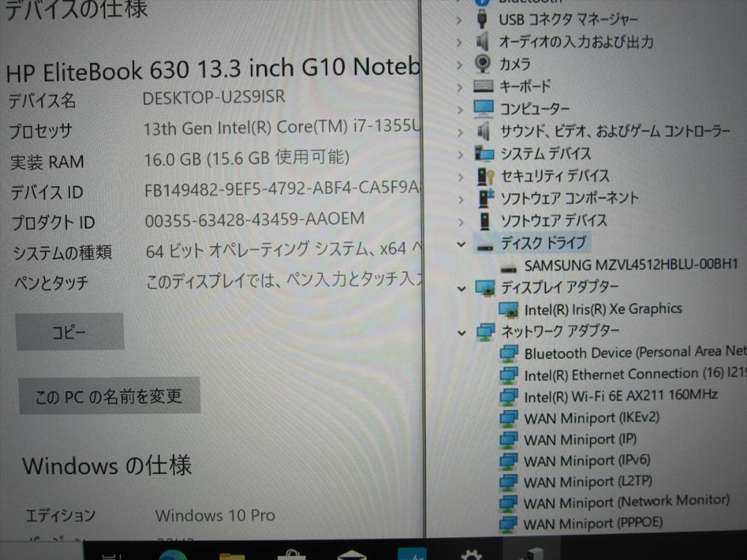The width and height of the screenshot is (747, 560).
Task: Click the WAN Miniport (IP) icon
Action: tap(508, 439)
